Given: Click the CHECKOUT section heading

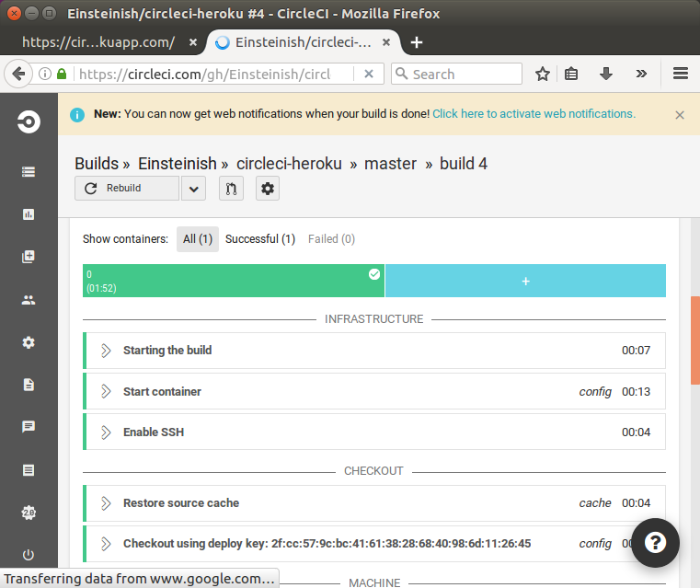Looking at the screenshot, I should [x=373, y=471].
